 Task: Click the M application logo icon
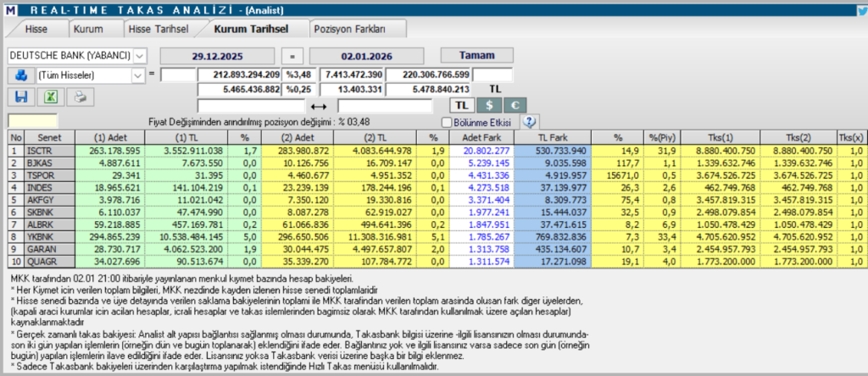coord(9,10)
